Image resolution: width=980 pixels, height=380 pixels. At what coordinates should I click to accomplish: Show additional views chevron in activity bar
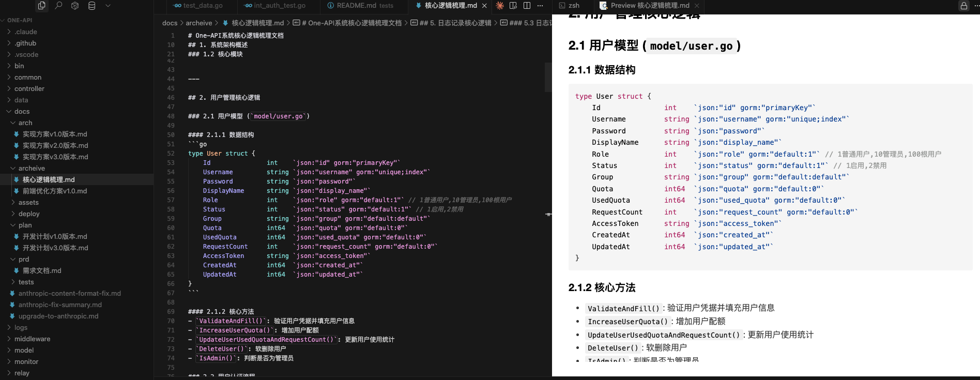point(108,6)
